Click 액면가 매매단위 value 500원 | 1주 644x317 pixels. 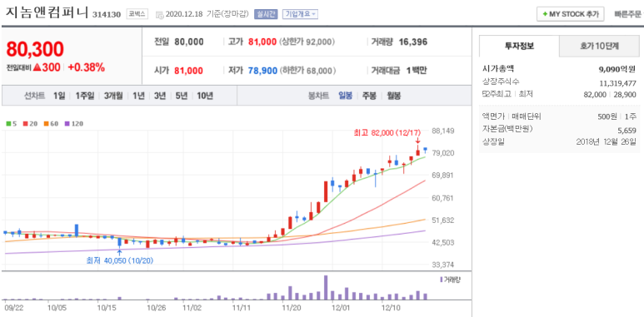click(617, 116)
